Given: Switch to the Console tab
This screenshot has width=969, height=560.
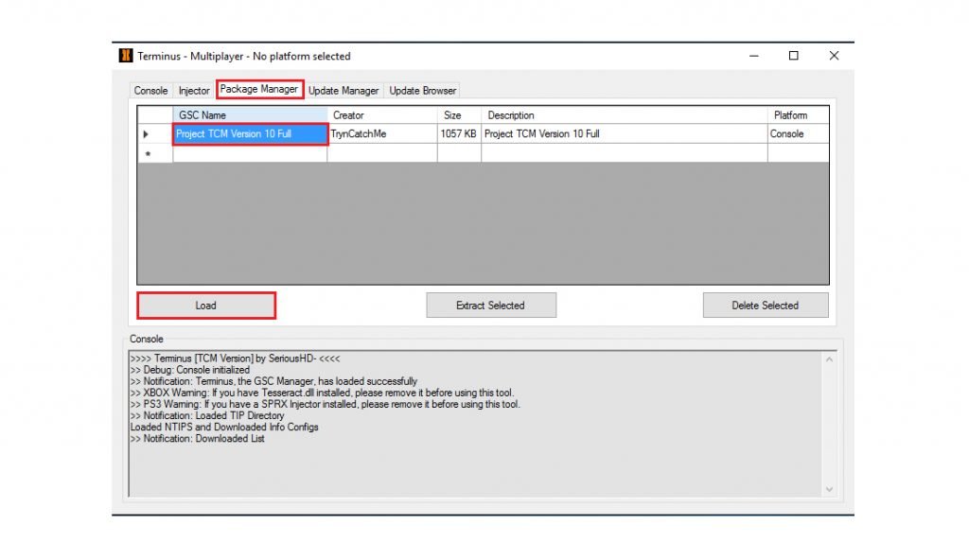Looking at the screenshot, I should (150, 90).
